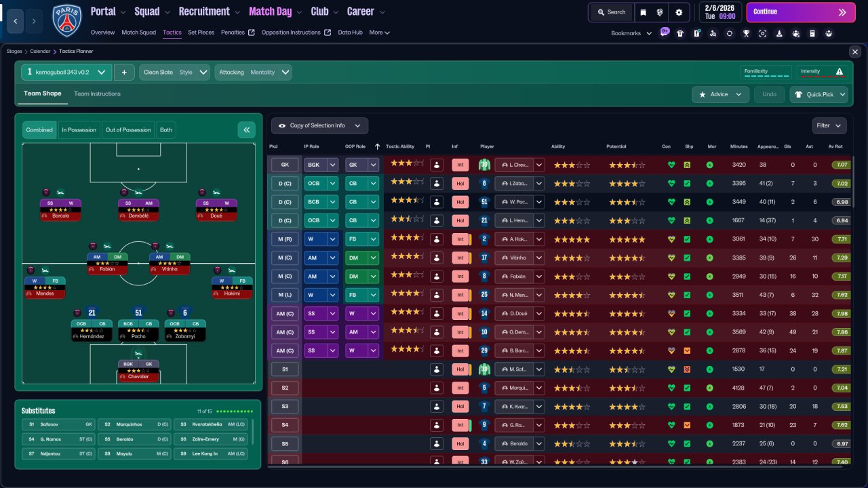Open the bookmark icon beside Search
The height and width of the screenshot is (488, 868).
(643, 12)
